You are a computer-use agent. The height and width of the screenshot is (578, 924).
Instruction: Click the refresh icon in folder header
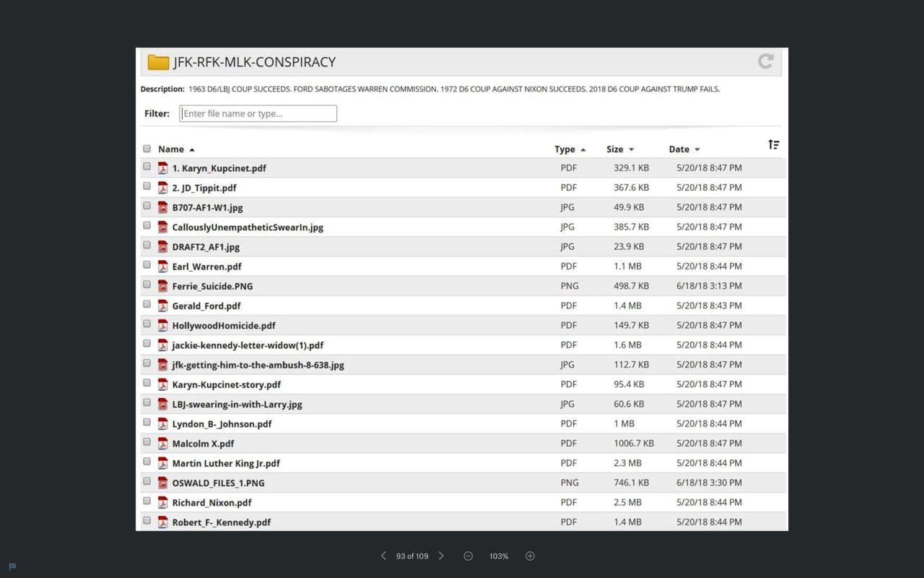click(765, 61)
